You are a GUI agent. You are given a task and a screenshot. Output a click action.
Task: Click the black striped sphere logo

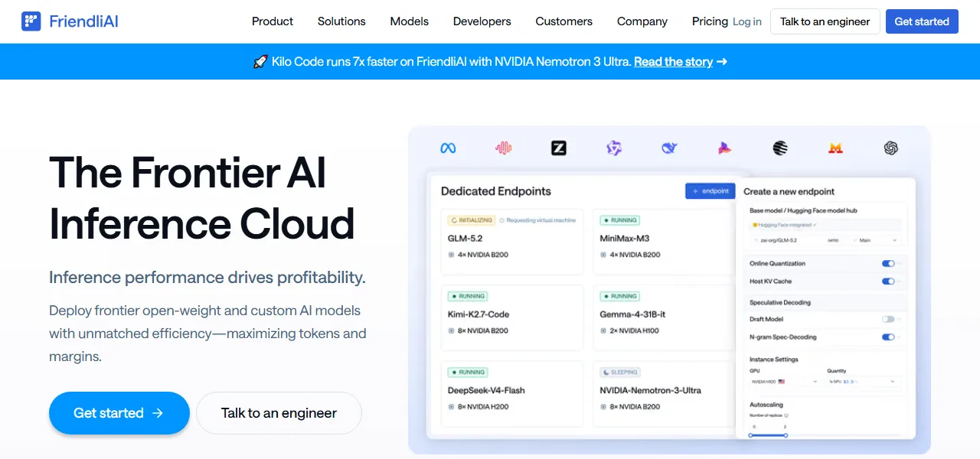click(x=780, y=148)
